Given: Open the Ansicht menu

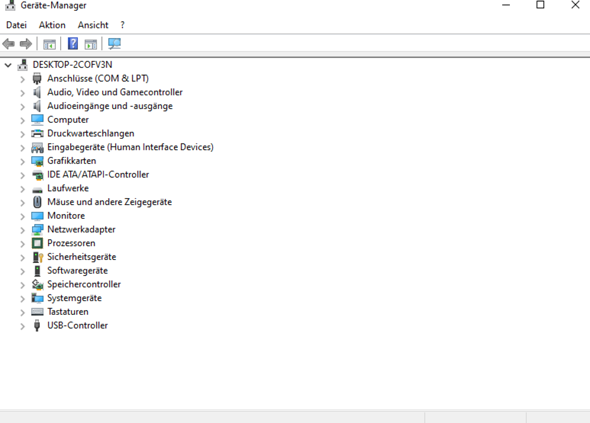Looking at the screenshot, I should [x=93, y=25].
